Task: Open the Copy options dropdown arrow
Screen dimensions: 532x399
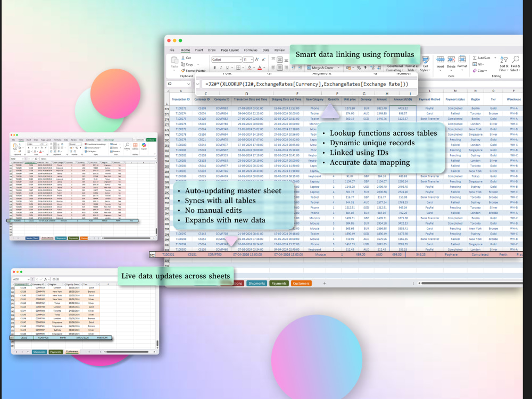Action: click(198, 64)
